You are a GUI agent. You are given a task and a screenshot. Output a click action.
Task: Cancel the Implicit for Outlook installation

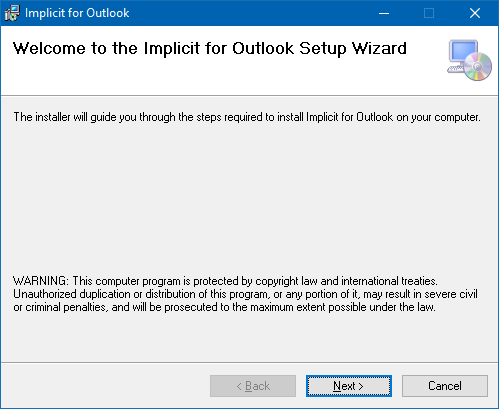[x=445, y=386]
